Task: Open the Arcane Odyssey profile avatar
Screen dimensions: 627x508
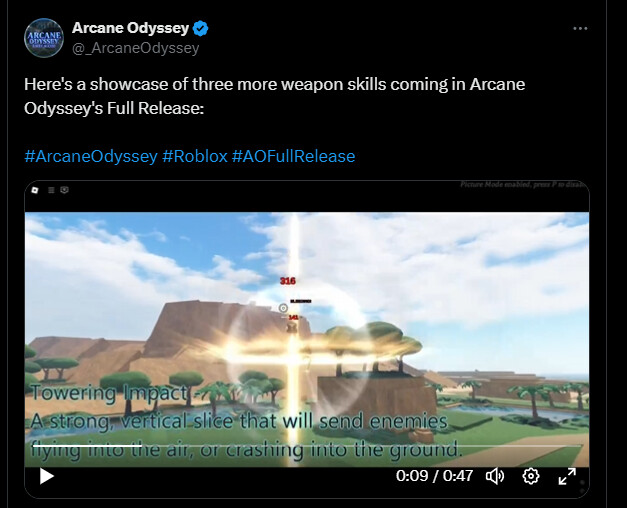Action: pyautogui.click(x=44, y=38)
